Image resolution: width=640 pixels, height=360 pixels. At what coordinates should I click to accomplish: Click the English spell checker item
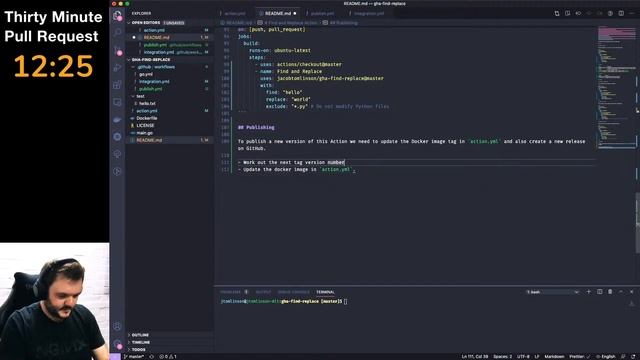point(606,357)
